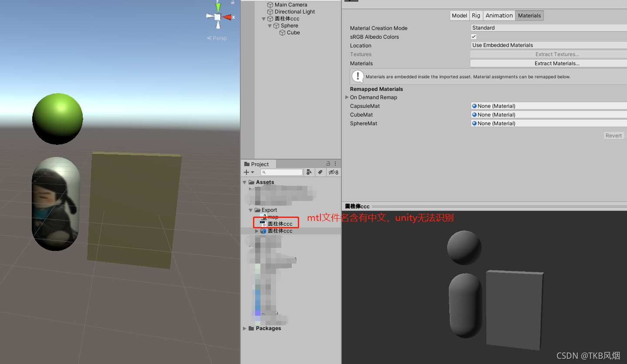The height and width of the screenshot is (364, 627).
Task: Click the material icon in the SphereMat field
Action: (475, 123)
